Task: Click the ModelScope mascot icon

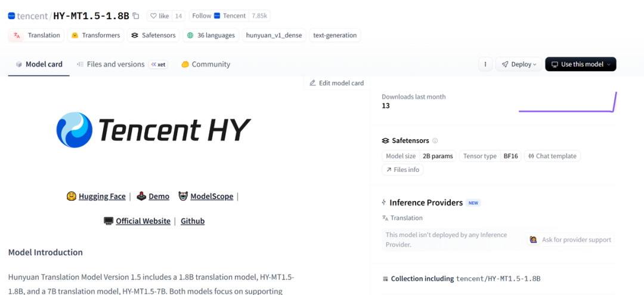Action: 183,196
